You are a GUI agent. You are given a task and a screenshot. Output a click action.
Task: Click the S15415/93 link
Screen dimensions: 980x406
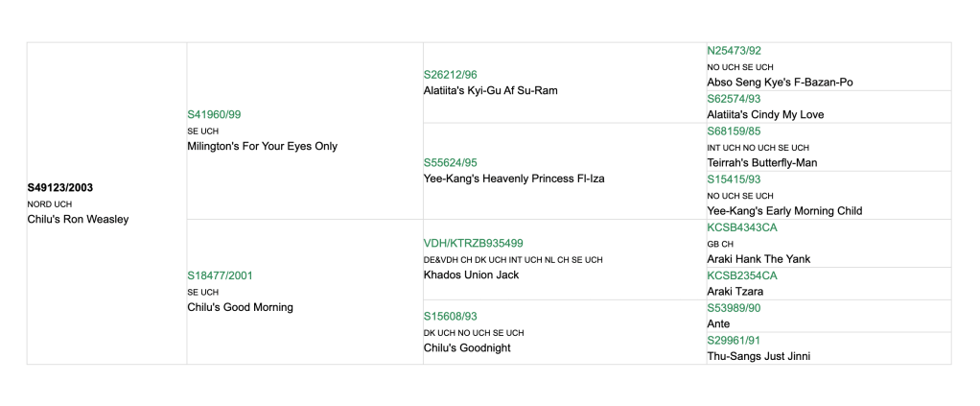pos(734,179)
